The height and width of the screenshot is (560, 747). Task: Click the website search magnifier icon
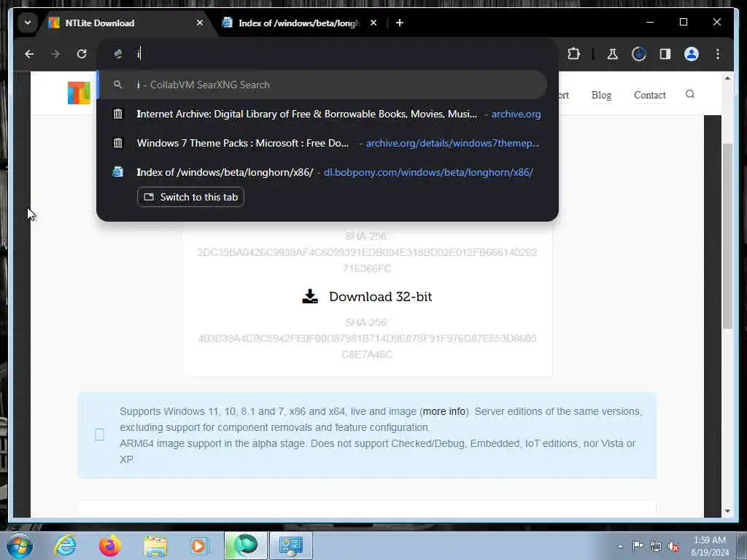click(690, 94)
